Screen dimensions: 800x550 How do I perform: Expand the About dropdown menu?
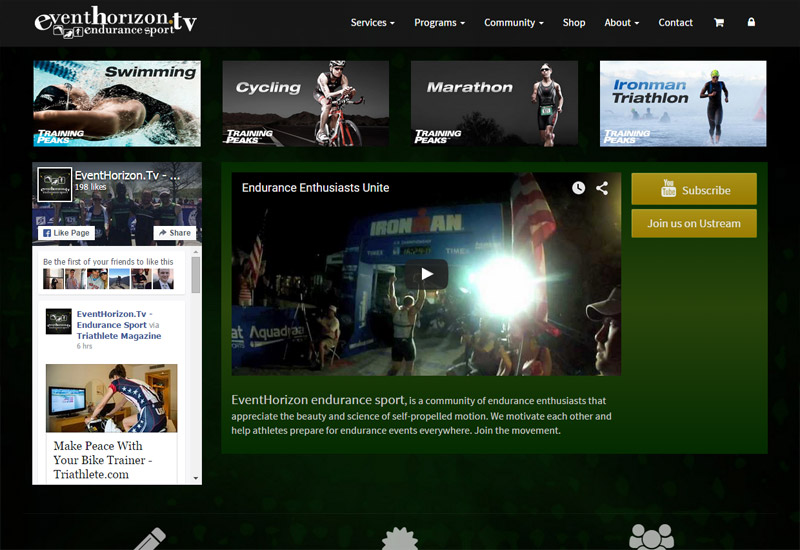pyautogui.click(x=621, y=22)
